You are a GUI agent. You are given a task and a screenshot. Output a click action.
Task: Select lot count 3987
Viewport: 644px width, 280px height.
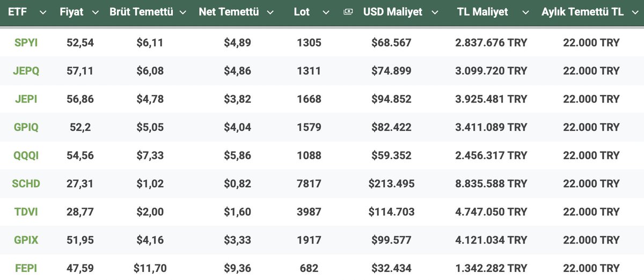[x=309, y=212]
